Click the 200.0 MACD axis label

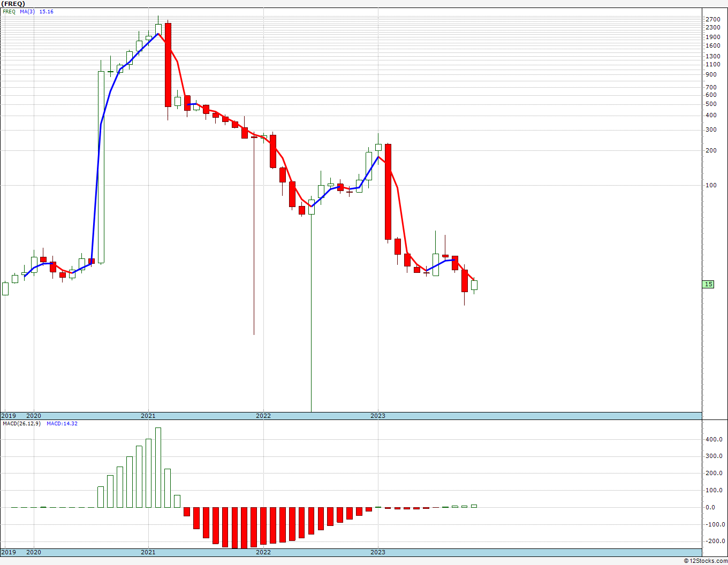click(x=714, y=474)
